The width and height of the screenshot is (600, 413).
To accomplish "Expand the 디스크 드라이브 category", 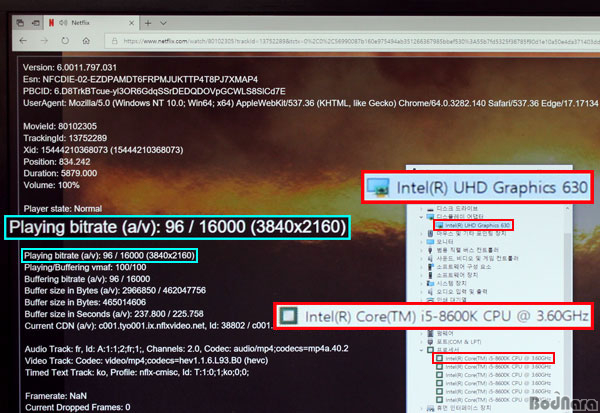I will pos(422,209).
